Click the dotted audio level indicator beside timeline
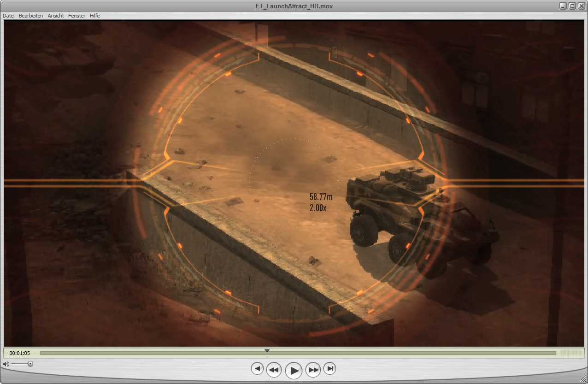This screenshot has width=588, height=384. pos(570,353)
